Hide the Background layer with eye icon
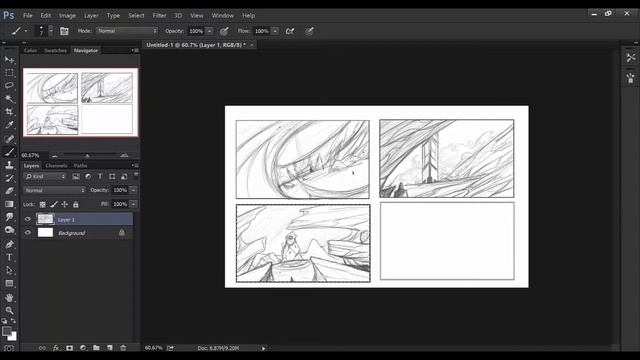Screen dimensions: 640x360 [x=28, y=233]
